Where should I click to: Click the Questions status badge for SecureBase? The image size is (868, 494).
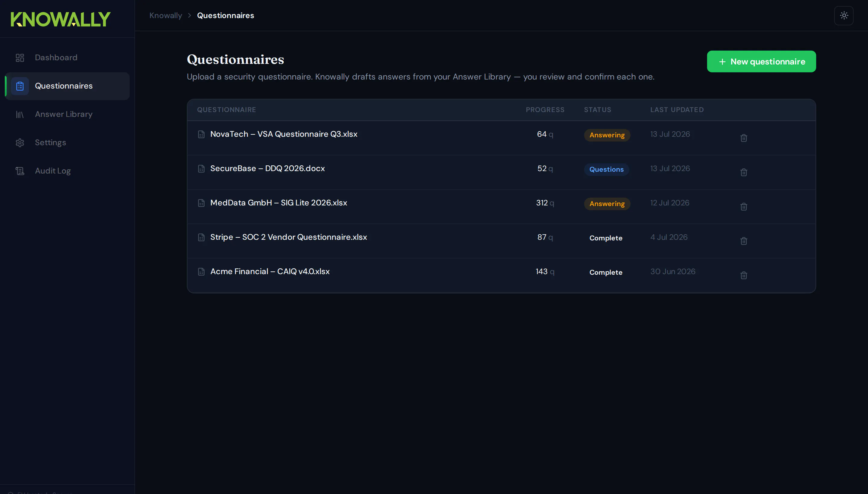[x=606, y=169]
